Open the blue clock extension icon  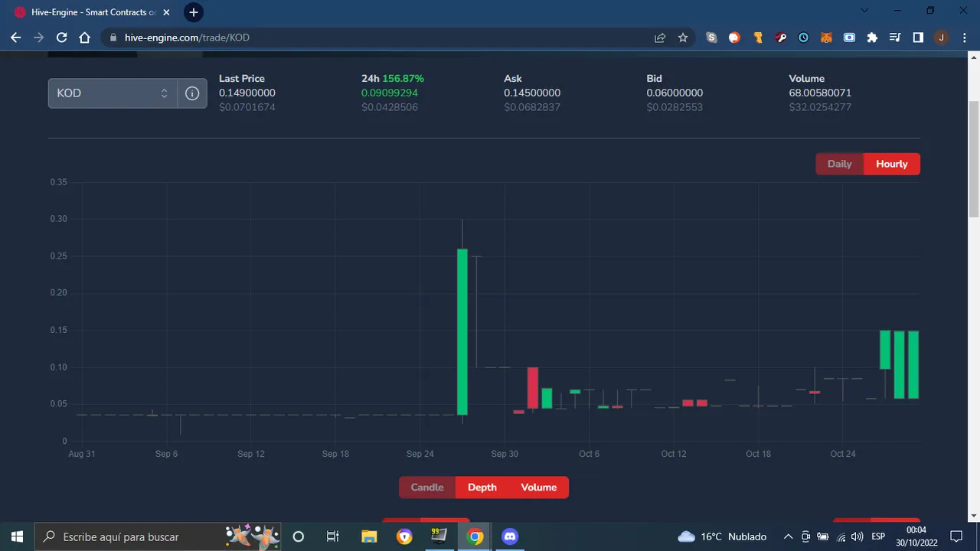tap(804, 37)
